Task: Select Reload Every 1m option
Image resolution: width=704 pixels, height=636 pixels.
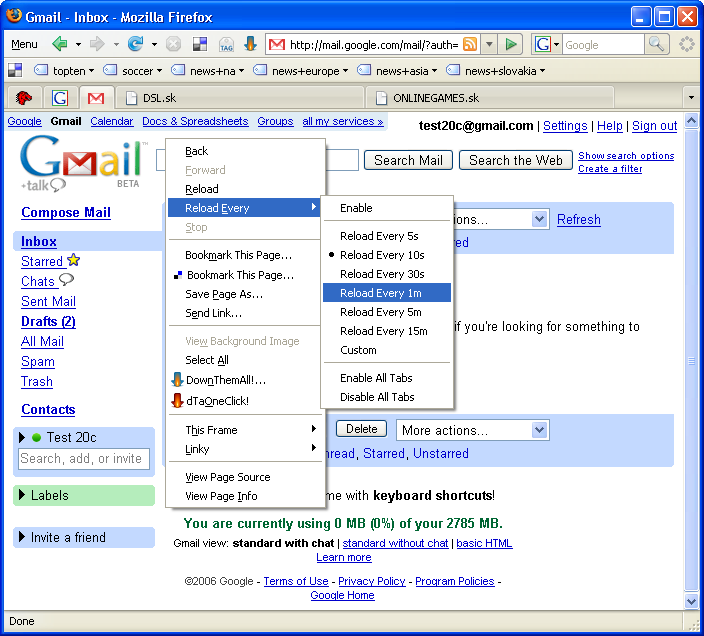Action: [x=387, y=293]
